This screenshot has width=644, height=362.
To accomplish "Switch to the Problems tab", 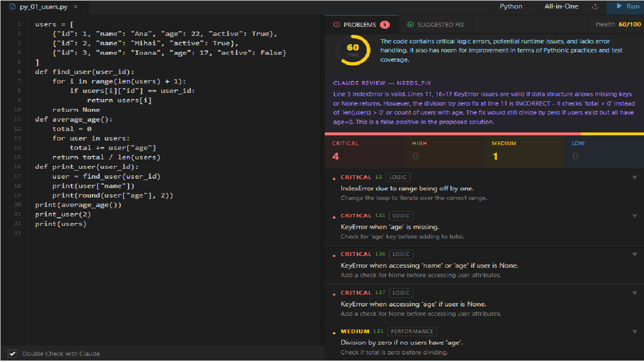I will pos(361,25).
